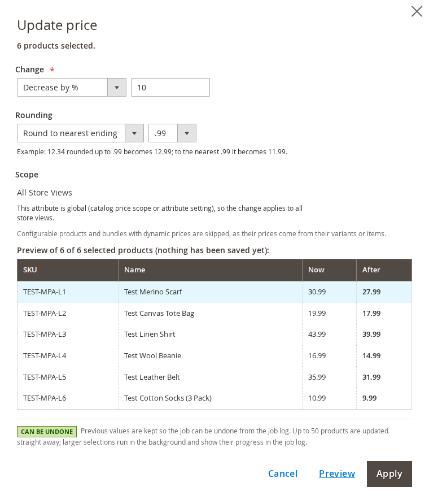
Task: Click the new price 31.99
Action: click(x=371, y=377)
